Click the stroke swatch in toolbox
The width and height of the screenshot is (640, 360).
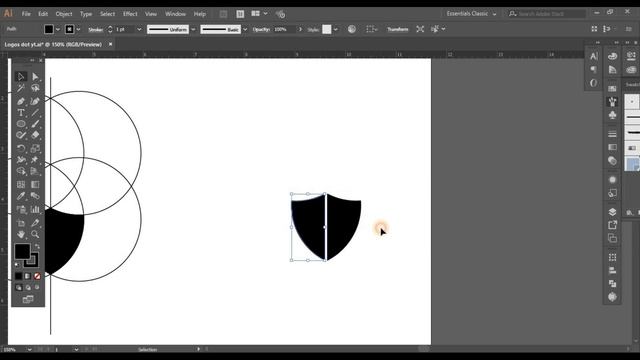click(32, 260)
